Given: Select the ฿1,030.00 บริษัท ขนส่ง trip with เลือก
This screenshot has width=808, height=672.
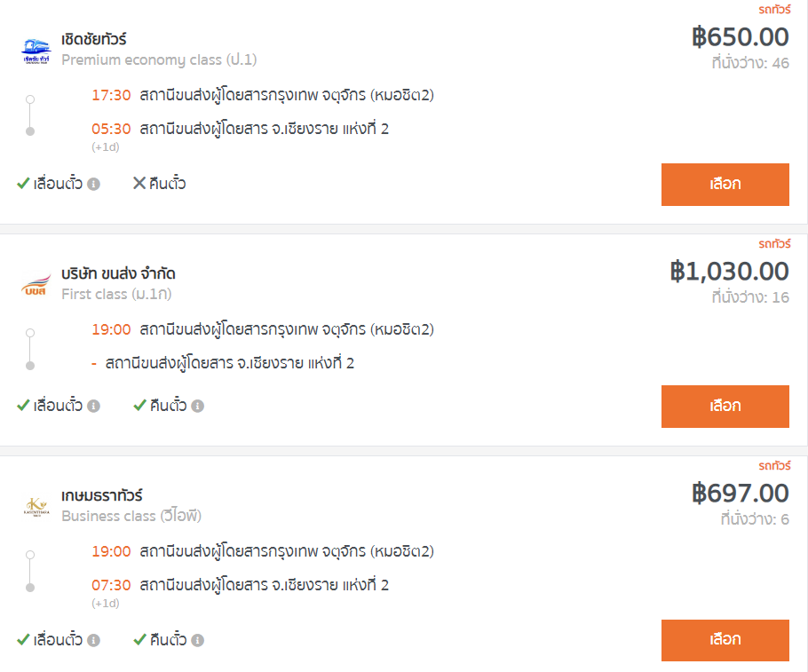Looking at the screenshot, I should tap(725, 406).
